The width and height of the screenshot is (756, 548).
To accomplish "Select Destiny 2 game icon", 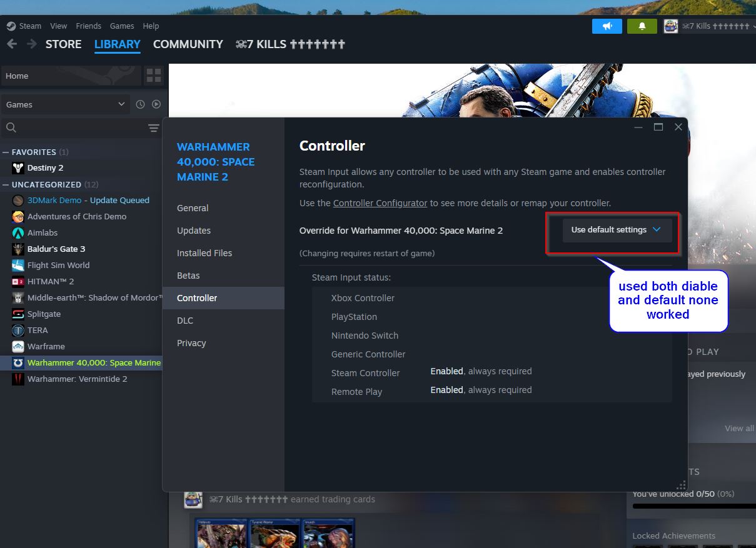I will (18, 168).
